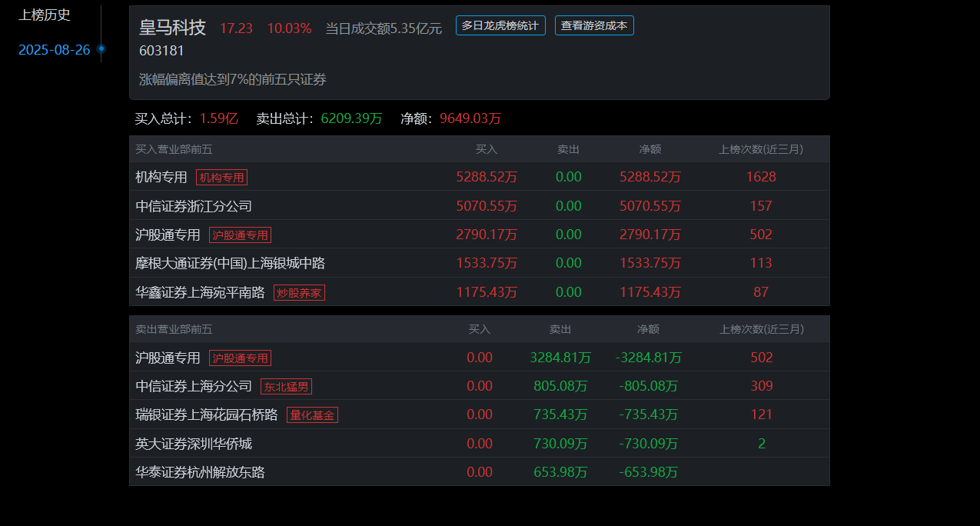This screenshot has height=526, width=980.
Task: Click sell amount 3284.81万
Action: (x=560, y=358)
